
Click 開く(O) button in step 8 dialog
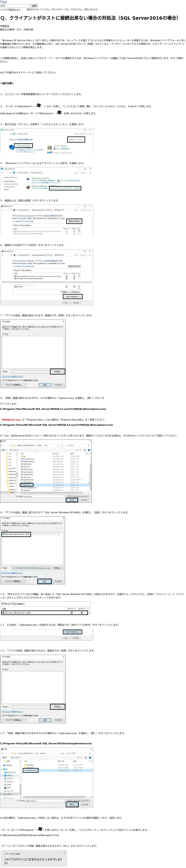point(72,500)
